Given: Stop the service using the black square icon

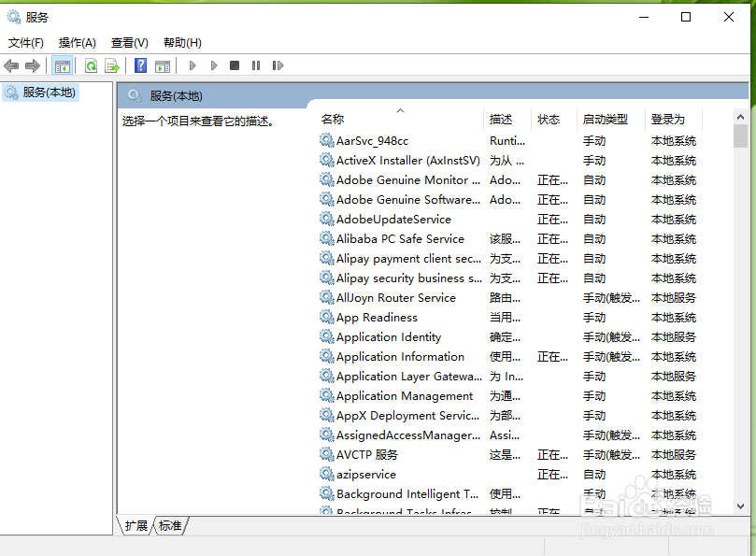Looking at the screenshot, I should (235, 65).
